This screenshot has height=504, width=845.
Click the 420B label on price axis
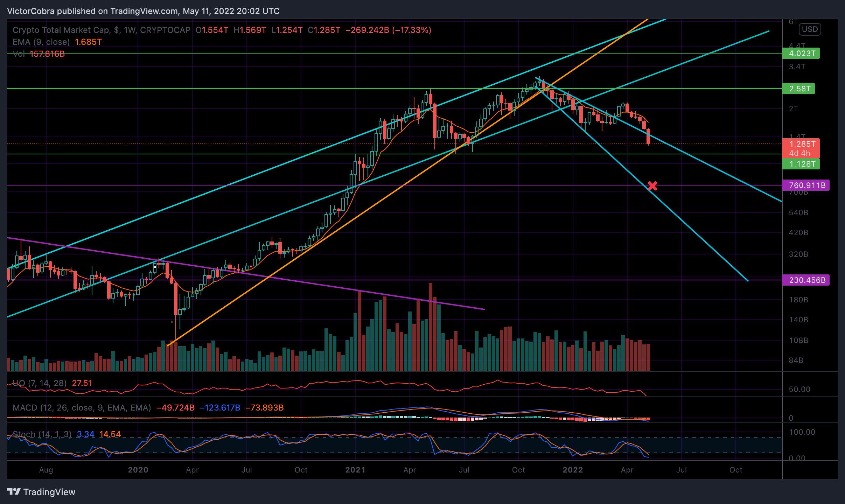click(798, 233)
